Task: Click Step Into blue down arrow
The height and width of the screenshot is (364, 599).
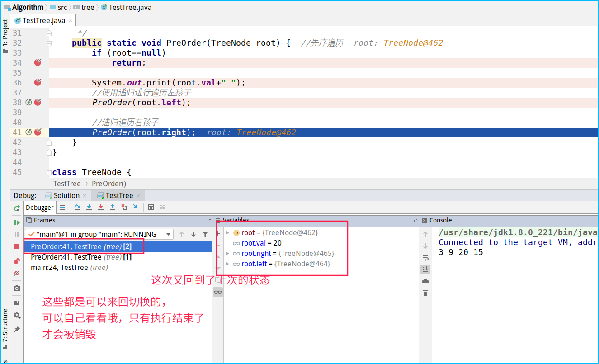Action: point(89,207)
